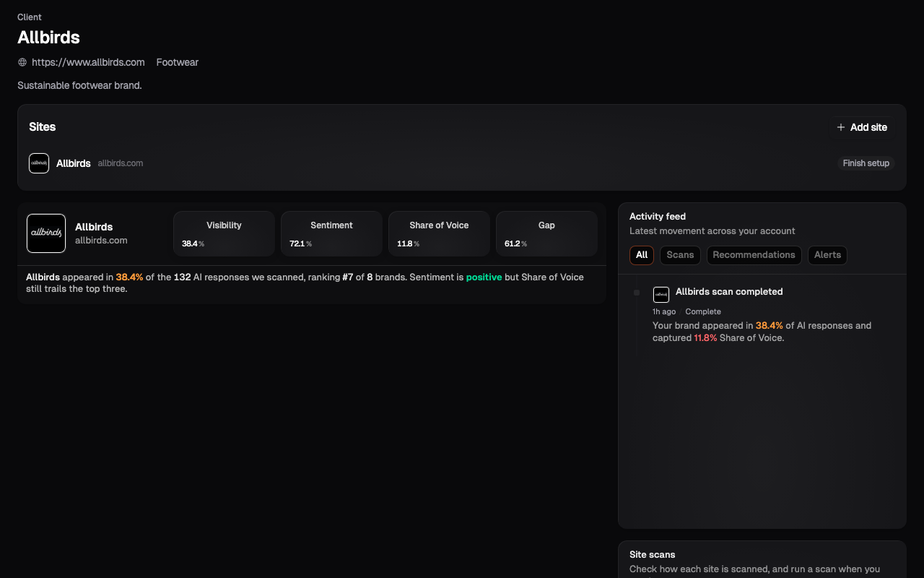Open the Share of Voice metric card
The width and height of the screenshot is (924, 578).
tap(439, 233)
